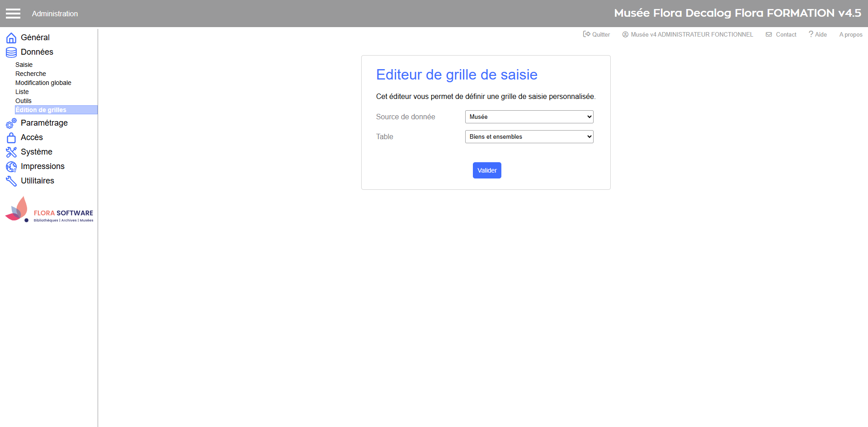
Task: Click the Flora Software logo
Action: point(49,210)
